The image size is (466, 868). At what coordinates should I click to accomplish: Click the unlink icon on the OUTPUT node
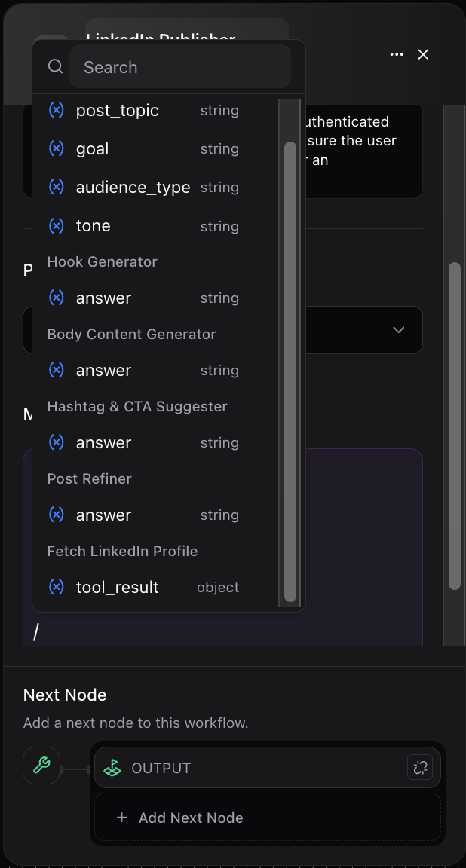tap(420, 767)
